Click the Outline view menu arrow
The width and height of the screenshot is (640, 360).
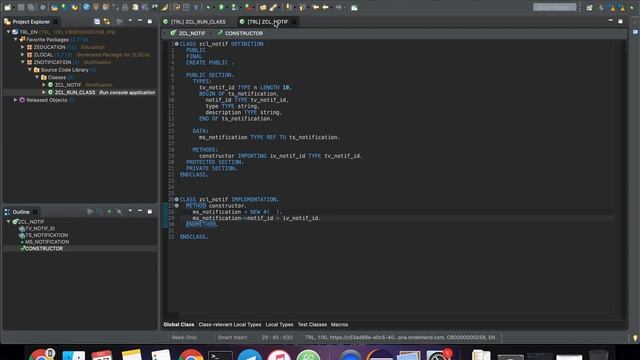[130, 211]
